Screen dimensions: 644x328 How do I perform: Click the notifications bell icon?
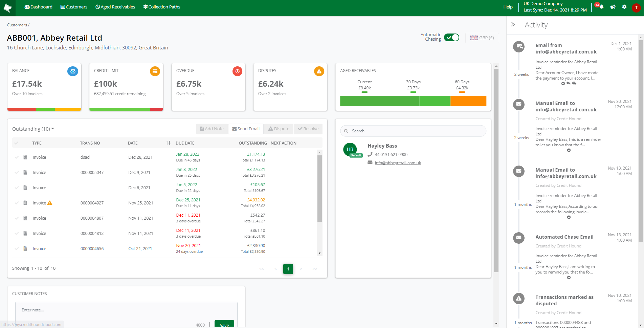[601, 7]
